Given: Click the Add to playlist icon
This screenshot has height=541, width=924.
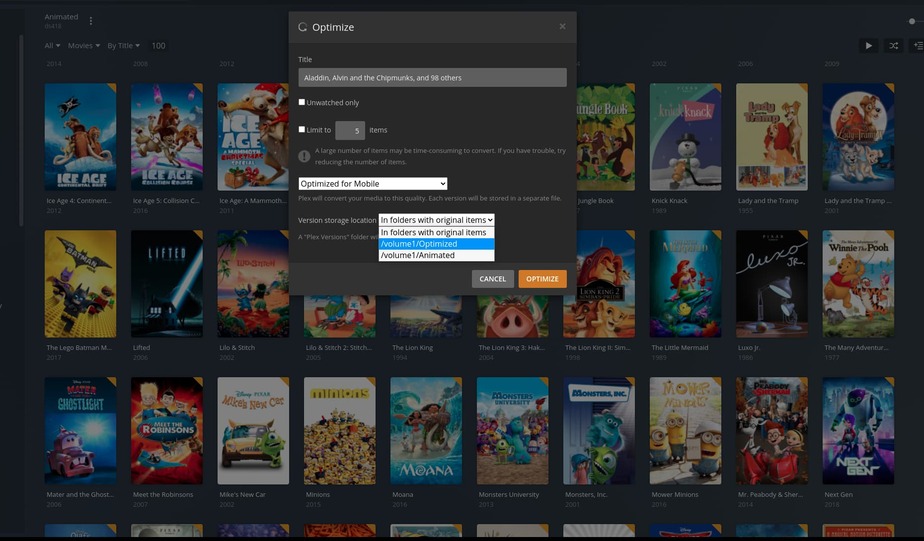Looking at the screenshot, I should [x=918, y=45].
